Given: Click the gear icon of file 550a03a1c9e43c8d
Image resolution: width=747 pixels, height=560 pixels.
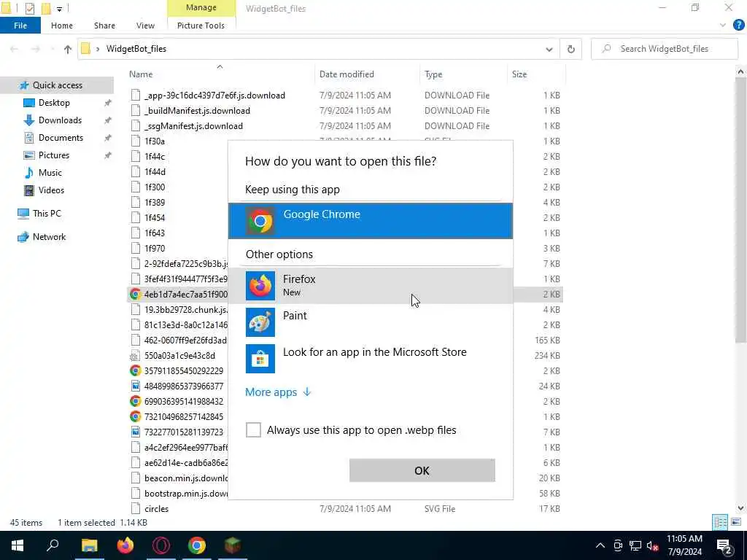Looking at the screenshot, I should coord(135,356).
